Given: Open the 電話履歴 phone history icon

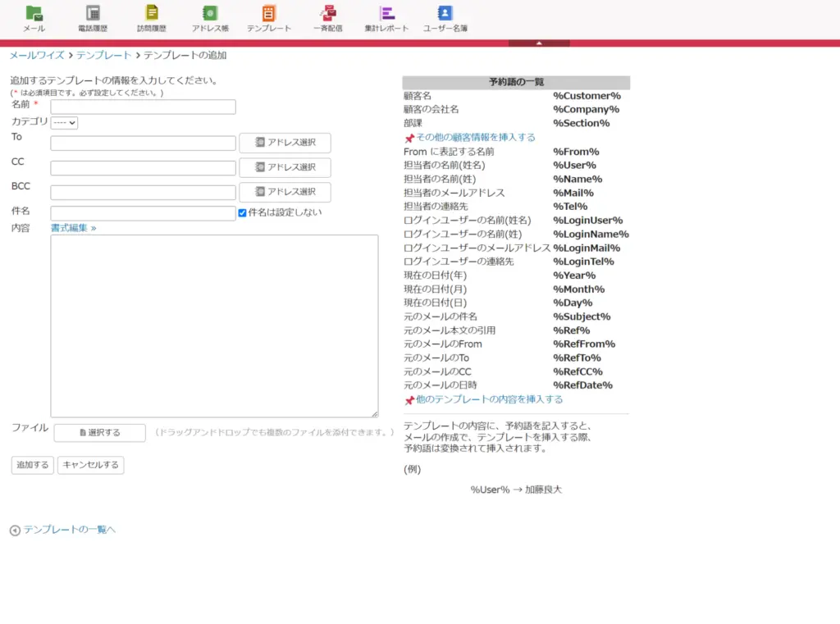Looking at the screenshot, I should point(93,14).
